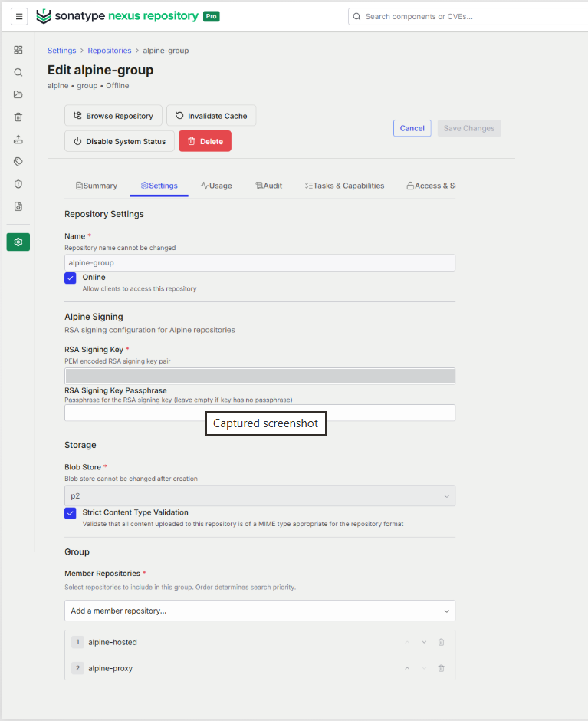The height and width of the screenshot is (721, 588).
Task: Remove alpine-proxy with its trash icon
Action: pyautogui.click(x=441, y=668)
